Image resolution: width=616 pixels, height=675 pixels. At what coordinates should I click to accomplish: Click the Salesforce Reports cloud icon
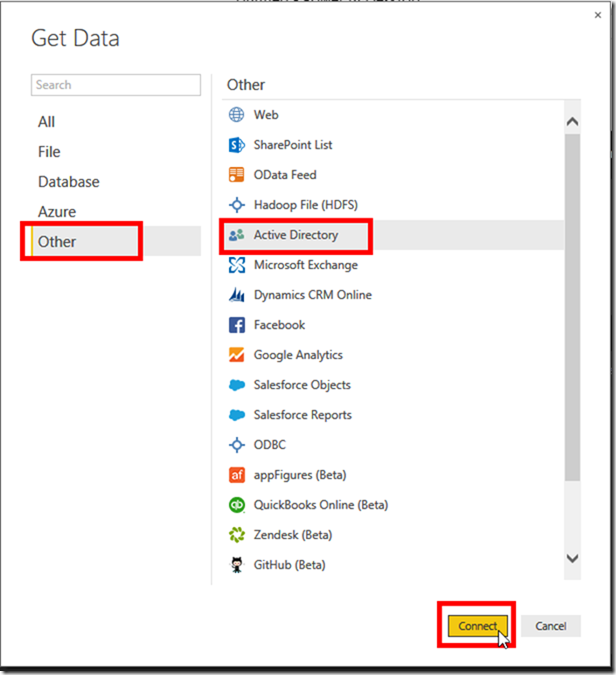click(237, 415)
